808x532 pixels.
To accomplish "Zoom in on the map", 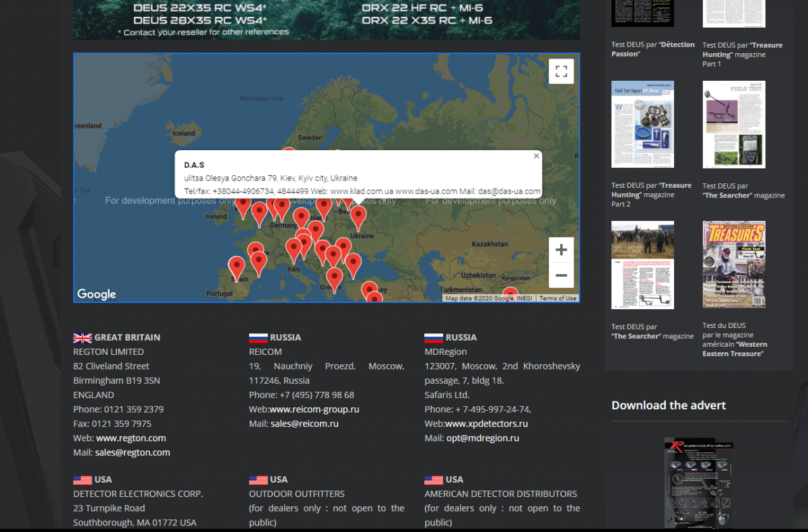I will [561, 251].
